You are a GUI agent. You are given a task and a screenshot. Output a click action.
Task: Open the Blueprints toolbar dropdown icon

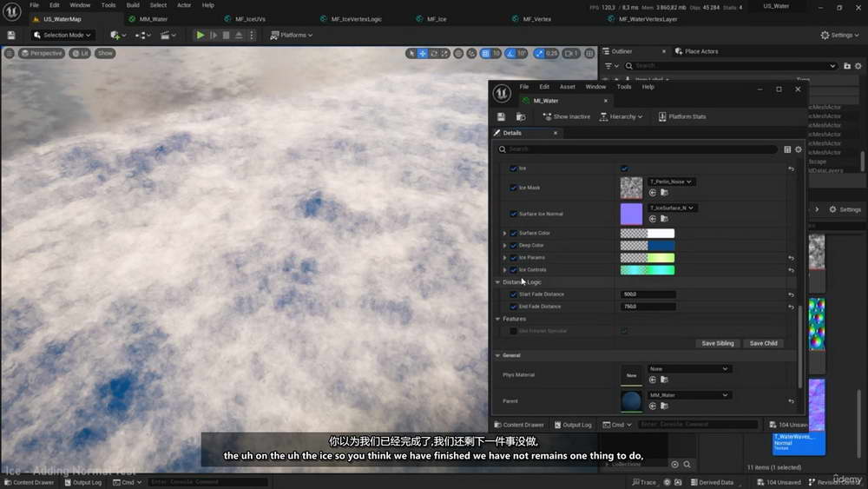click(143, 35)
